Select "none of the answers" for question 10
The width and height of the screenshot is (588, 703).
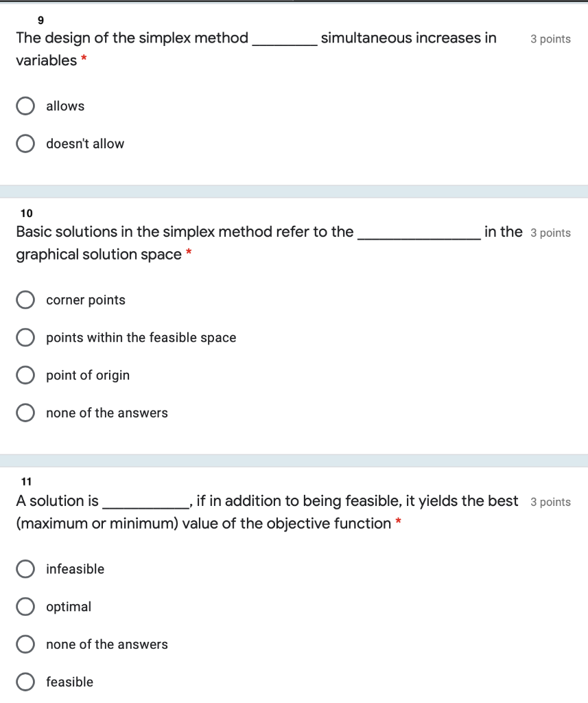25,412
